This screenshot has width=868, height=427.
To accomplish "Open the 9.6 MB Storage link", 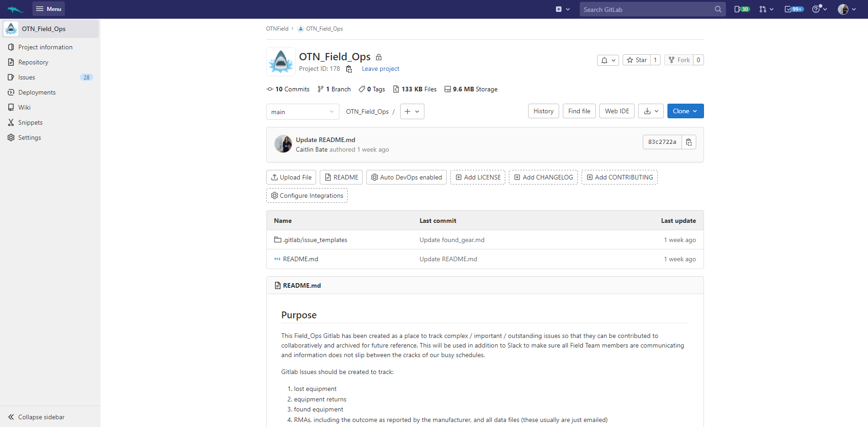I will (x=471, y=89).
